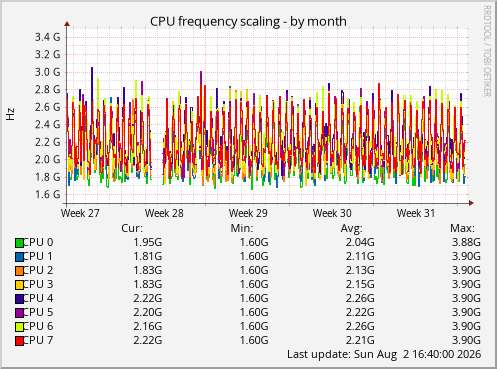Screen dimensions: 497x369
Task: Click CPU 6 current value 2.16G
Action: (148, 326)
